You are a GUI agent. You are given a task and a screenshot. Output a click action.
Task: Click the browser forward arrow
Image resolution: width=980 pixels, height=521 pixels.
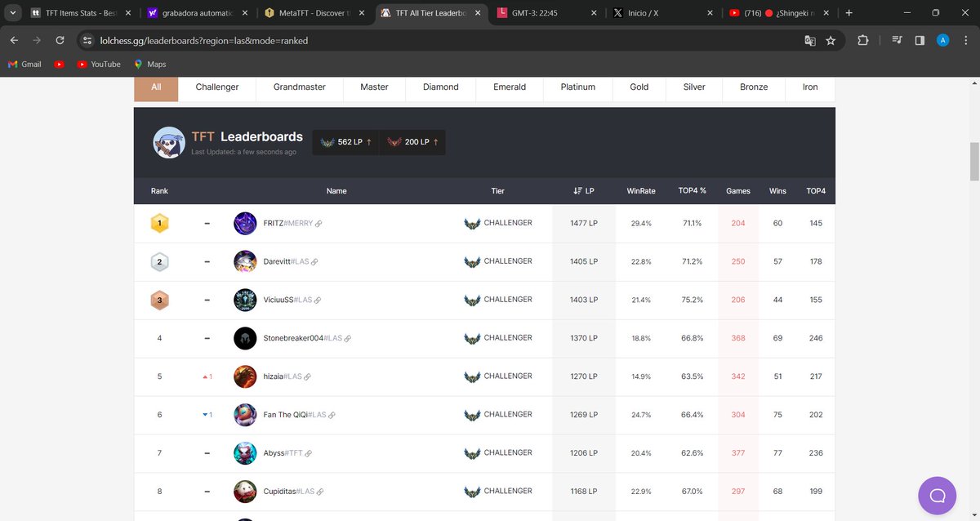point(37,40)
